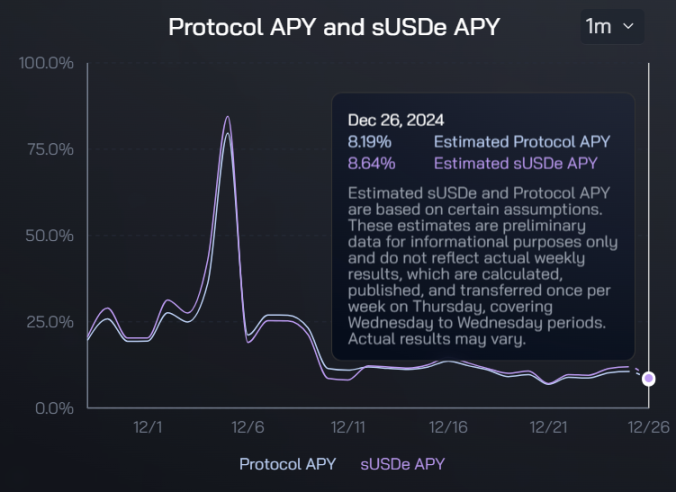Open the 1m time range dropdown

pyautogui.click(x=612, y=27)
